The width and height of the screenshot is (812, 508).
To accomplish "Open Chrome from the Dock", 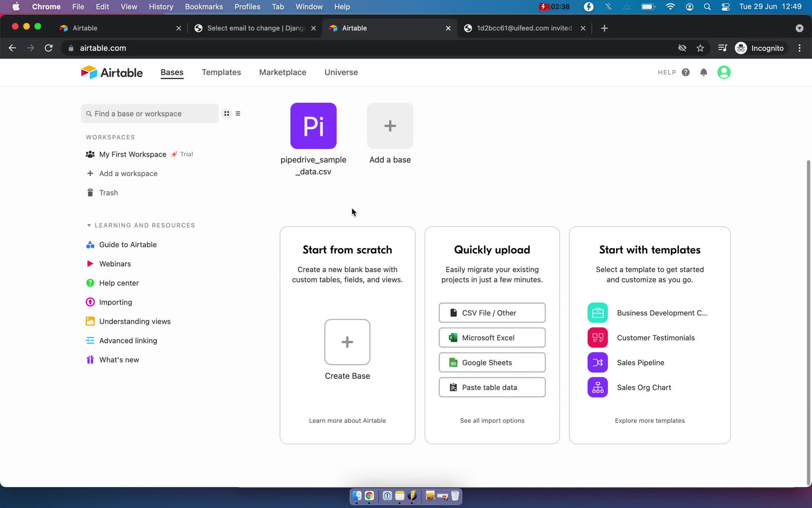I will point(369,496).
